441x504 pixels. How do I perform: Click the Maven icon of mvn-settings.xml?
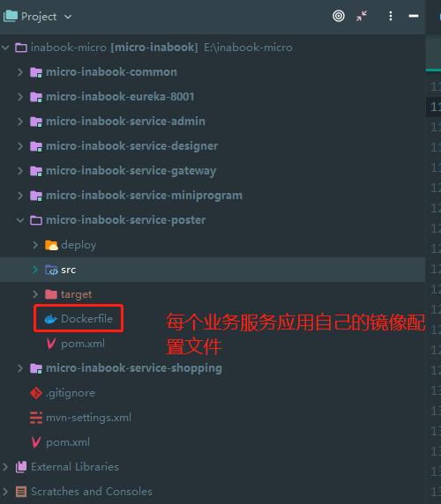click(x=36, y=418)
